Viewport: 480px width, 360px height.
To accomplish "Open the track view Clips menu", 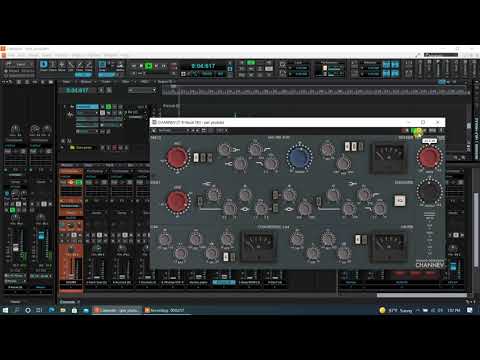I will 126,81.
